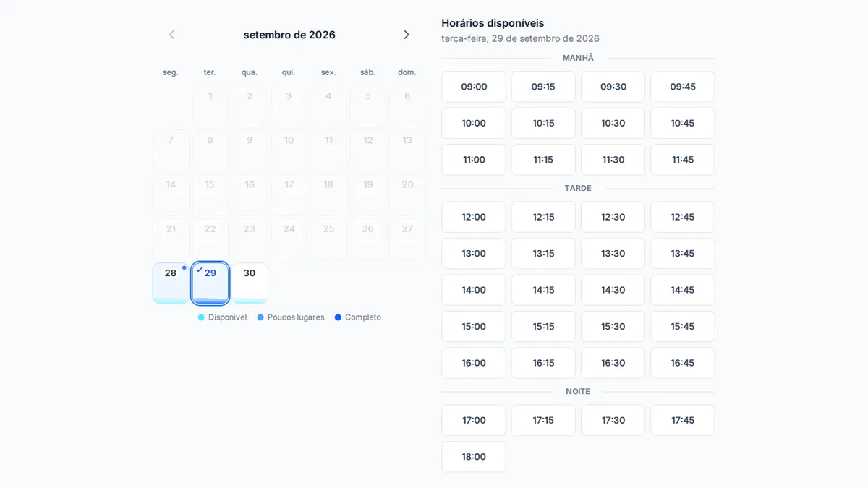Image resolution: width=868 pixels, height=488 pixels.
Task: Choose the 17:30 evening slot
Action: pos(613,420)
